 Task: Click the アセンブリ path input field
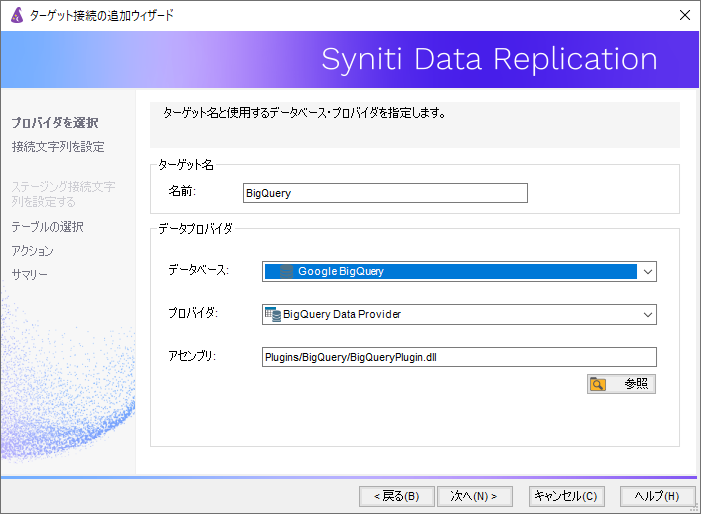click(459, 357)
